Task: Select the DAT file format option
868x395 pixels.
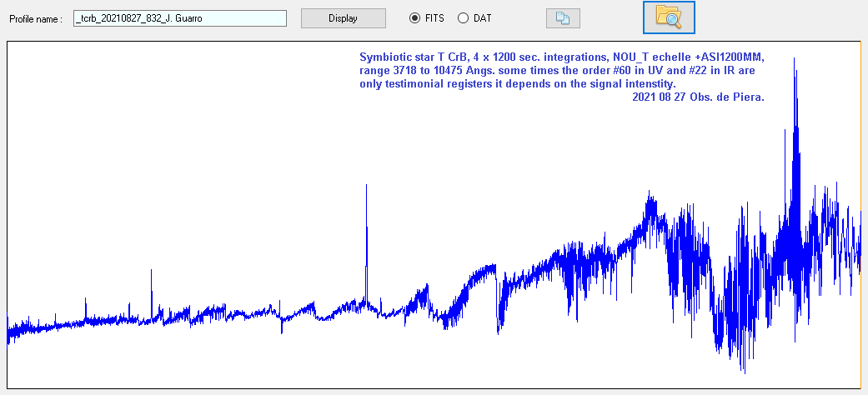Action: coord(464,18)
